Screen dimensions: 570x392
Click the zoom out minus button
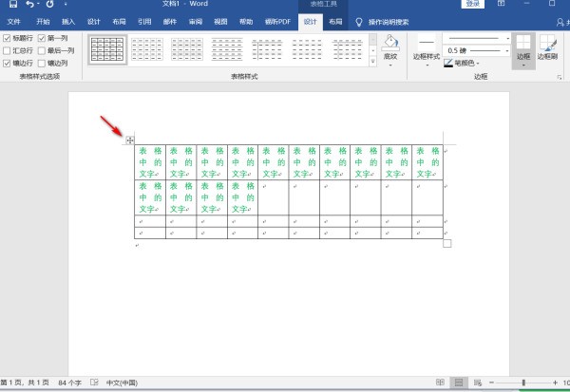click(x=491, y=383)
